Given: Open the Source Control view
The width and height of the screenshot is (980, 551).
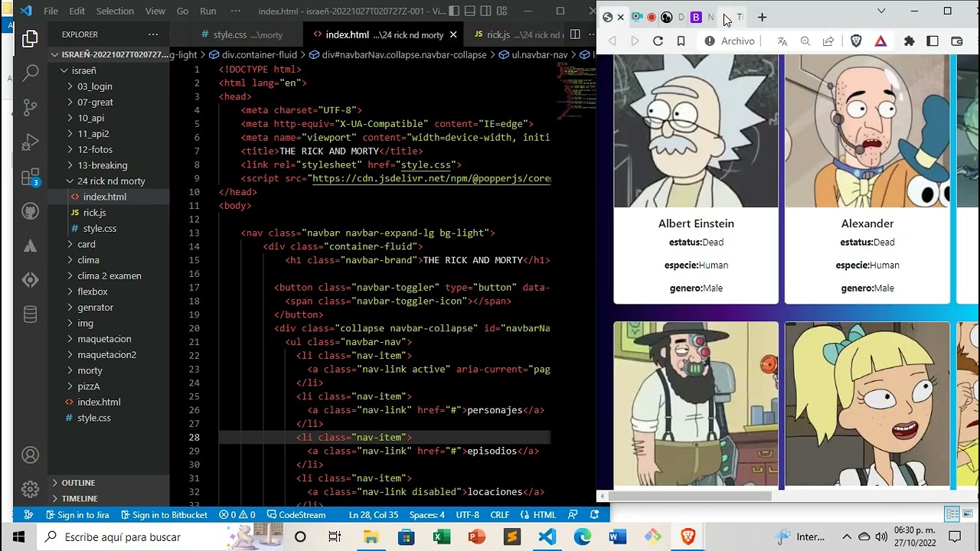Looking at the screenshot, I should 30,108.
